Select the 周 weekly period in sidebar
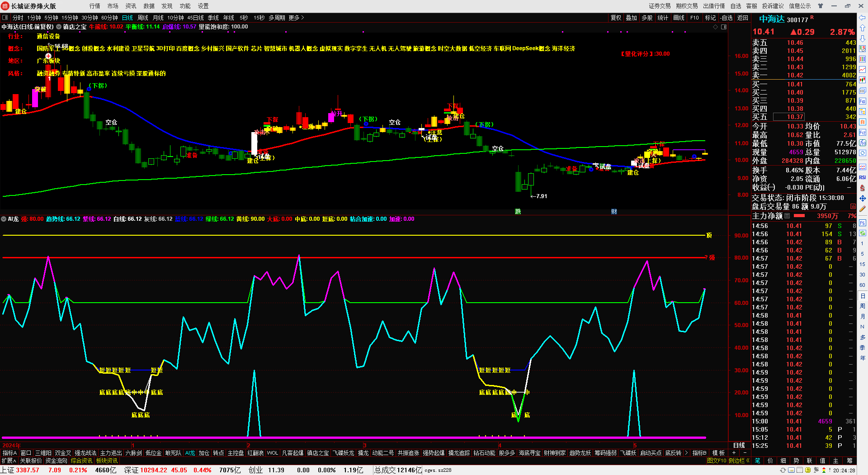 tap(863, 306)
